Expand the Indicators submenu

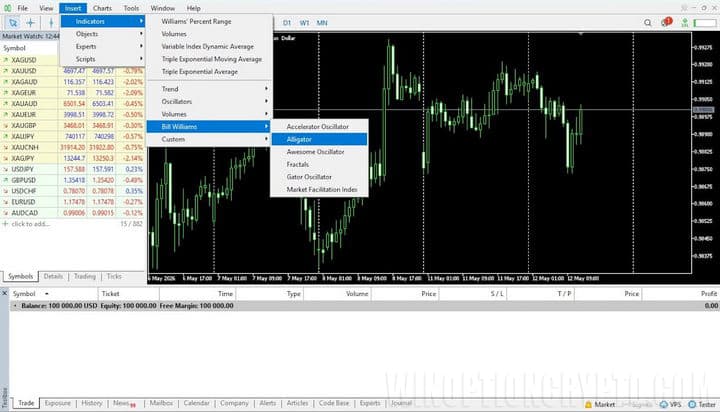pos(103,21)
